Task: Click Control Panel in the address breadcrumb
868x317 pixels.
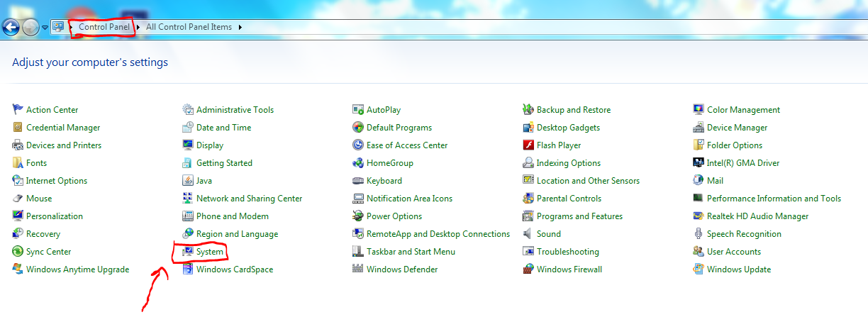Action: click(x=104, y=27)
